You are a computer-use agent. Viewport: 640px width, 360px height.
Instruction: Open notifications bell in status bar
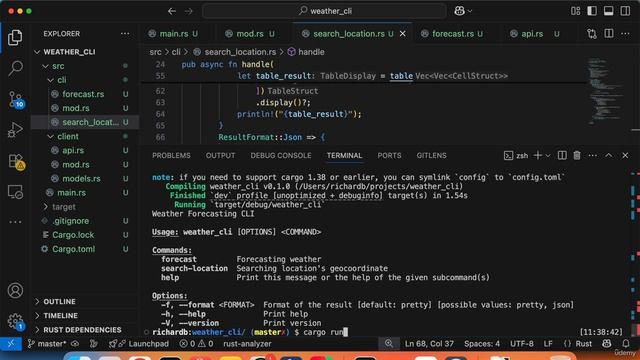tap(625, 344)
